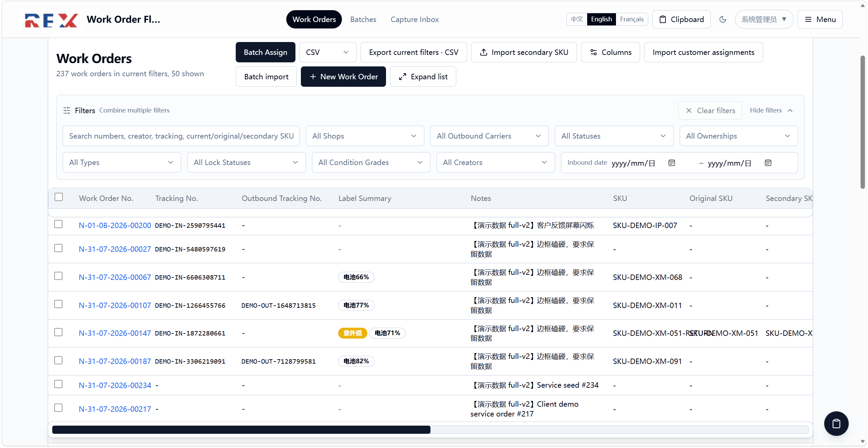Screen dimensions: 868x448
Task: Toggle dark mode moon icon
Action: tap(722, 19)
